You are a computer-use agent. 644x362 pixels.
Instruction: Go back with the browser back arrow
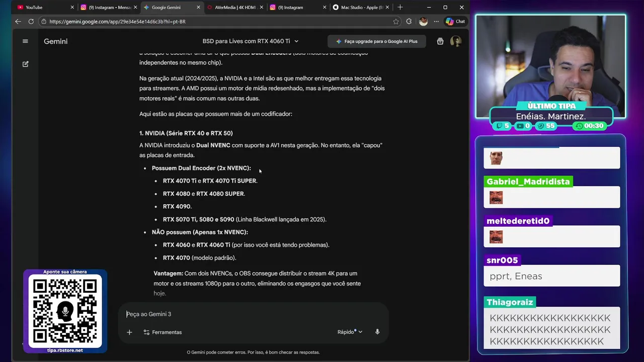pos(18,22)
